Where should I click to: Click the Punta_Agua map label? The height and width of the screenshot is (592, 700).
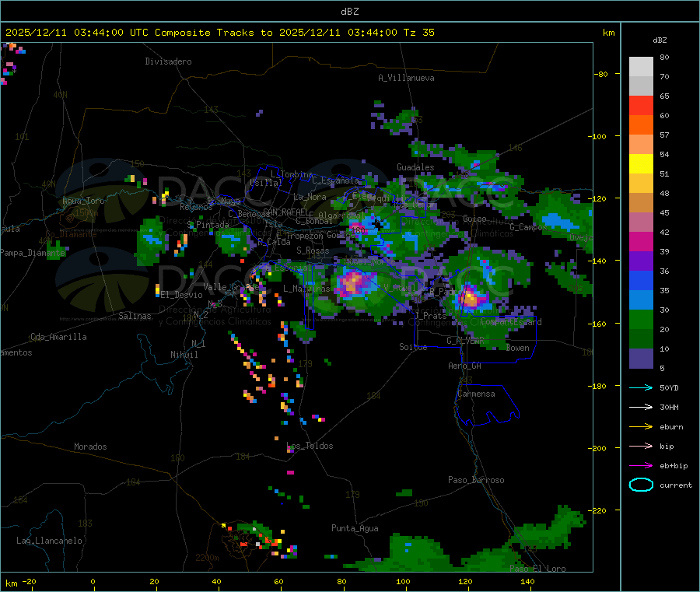coord(355,528)
